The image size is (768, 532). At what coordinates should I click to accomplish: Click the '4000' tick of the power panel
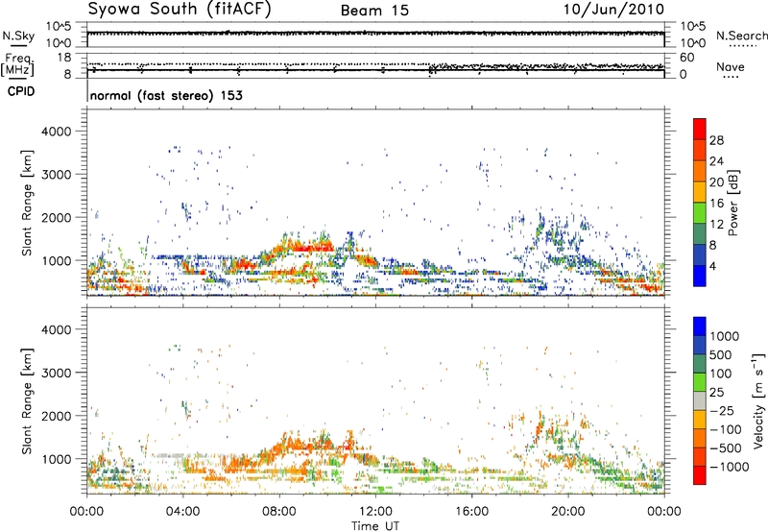pyautogui.click(x=57, y=132)
